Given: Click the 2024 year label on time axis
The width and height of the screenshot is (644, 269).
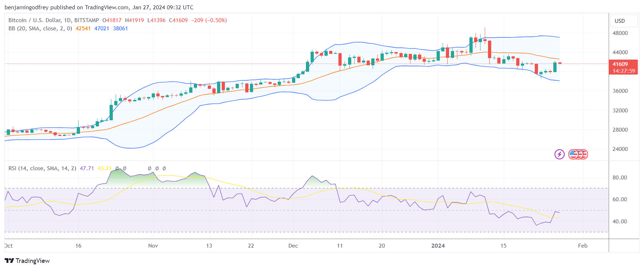Looking at the screenshot, I should tap(438, 246).
